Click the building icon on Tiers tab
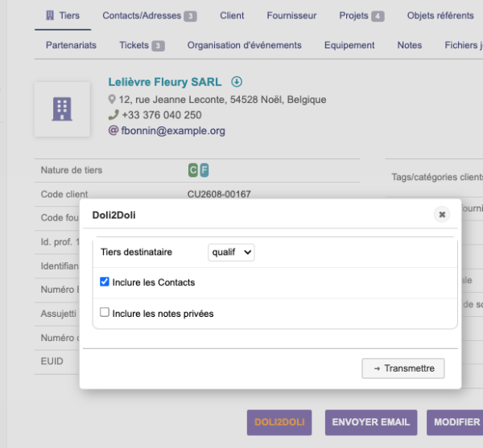The width and height of the screenshot is (483, 448). tap(50, 15)
